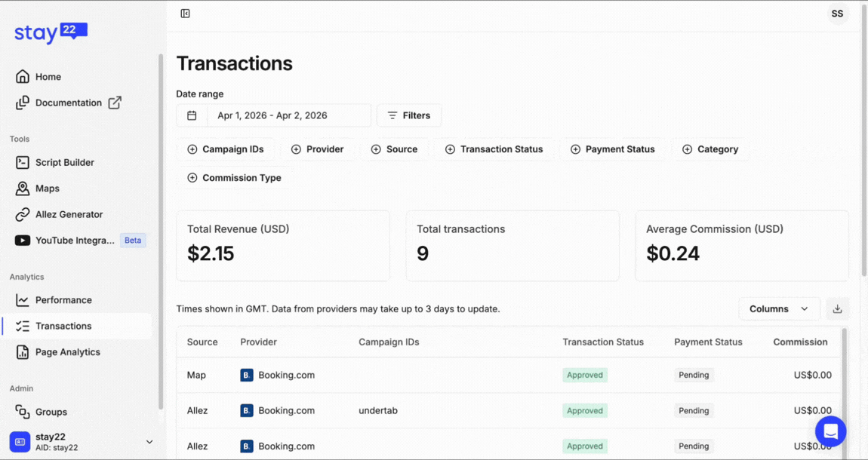868x460 pixels.
Task: Open the chat support bubble
Action: tap(830, 432)
